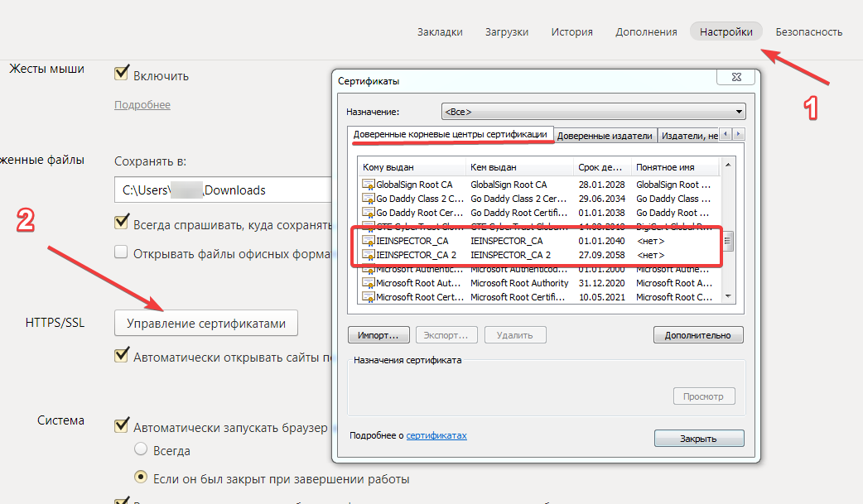Open the Подробнее link under mouse gestures
Image resolution: width=863 pixels, height=504 pixels.
[142, 104]
